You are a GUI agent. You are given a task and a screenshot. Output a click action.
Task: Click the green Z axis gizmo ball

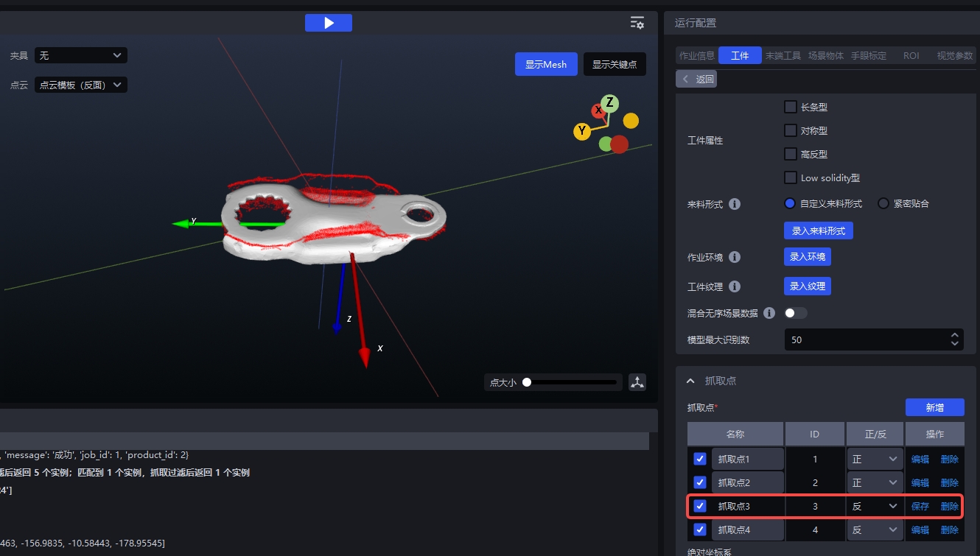(609, 103)
